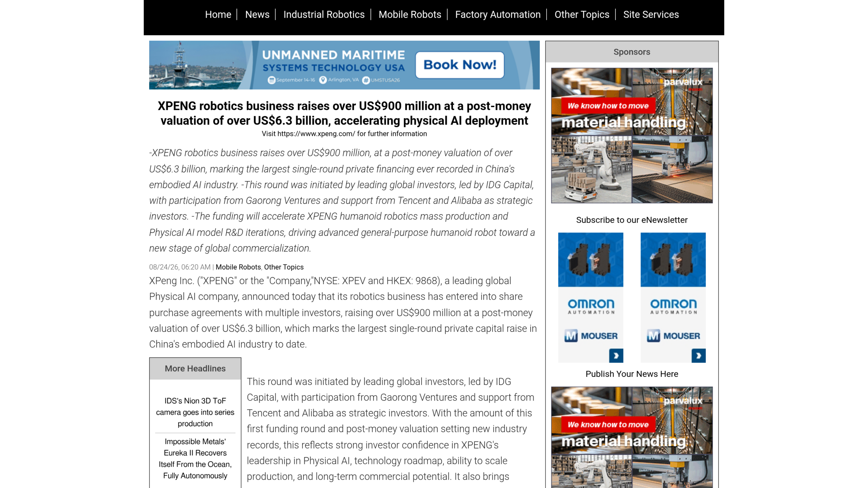This screenshot has width=868, height=488.
Task: Click the paragraph starting 'This round was initiated'
Action: (391, 429)
